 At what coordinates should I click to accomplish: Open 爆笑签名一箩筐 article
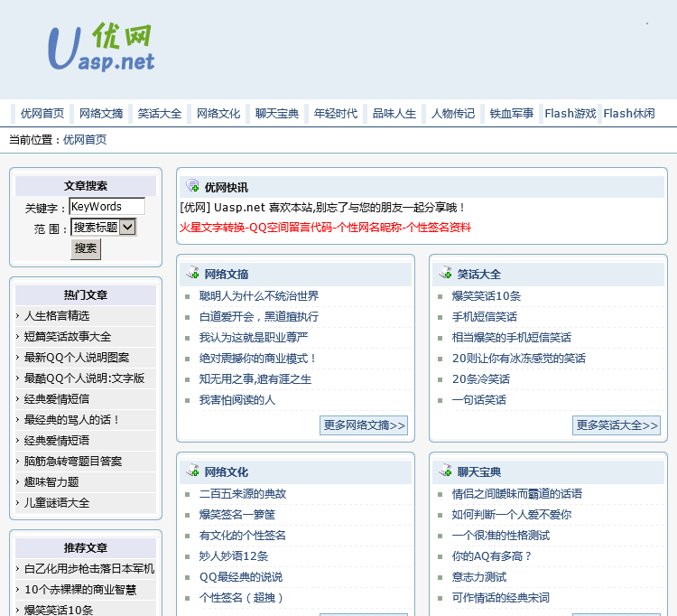tap(237, 515)
